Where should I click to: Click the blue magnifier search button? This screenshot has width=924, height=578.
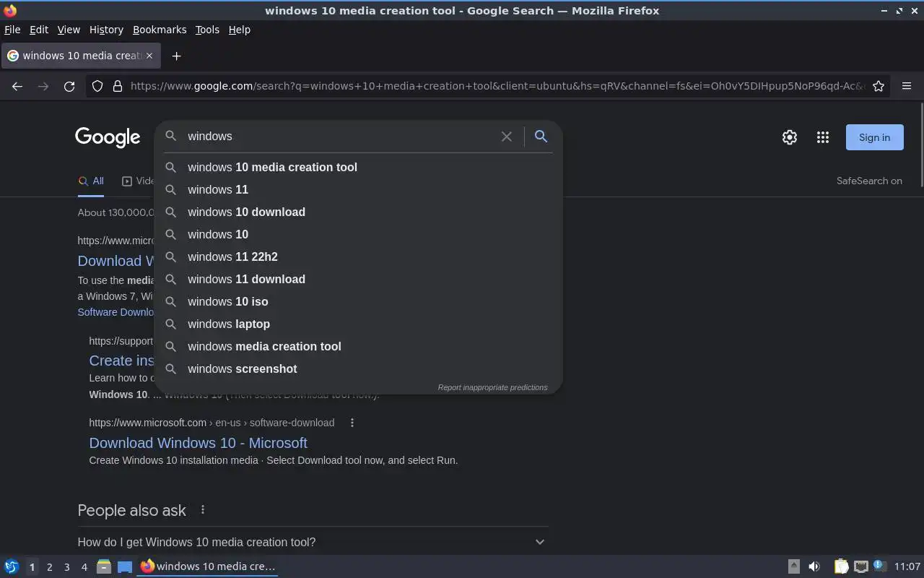(x=541, y=136)
